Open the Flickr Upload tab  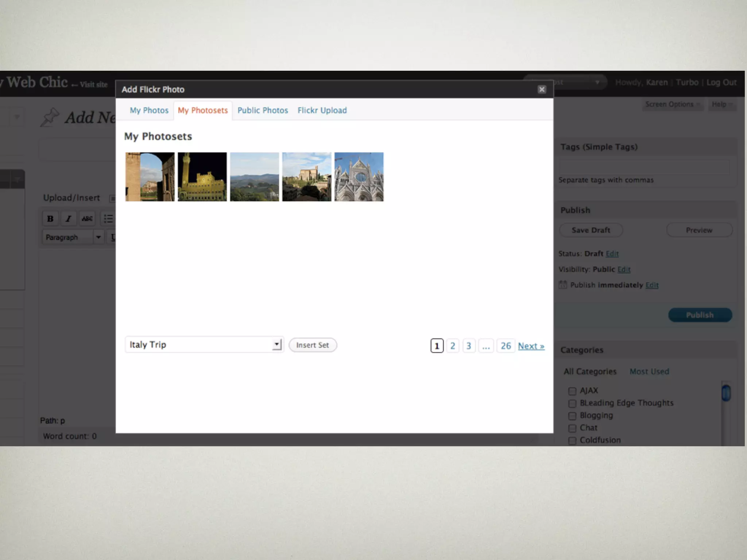pyautogui.click(x=322, y=110)
